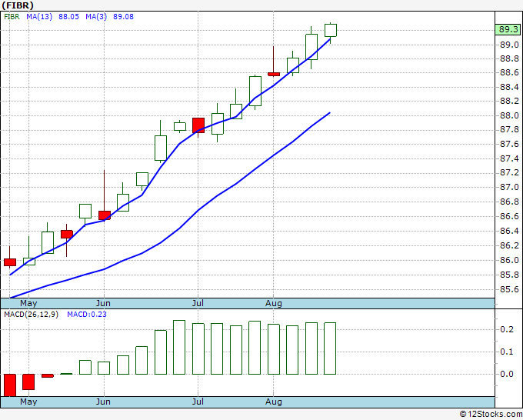Click the rightmost green MACD histogram bar
Screen dimensions: 523x420
pyautogui.click(x=331, y=348)
